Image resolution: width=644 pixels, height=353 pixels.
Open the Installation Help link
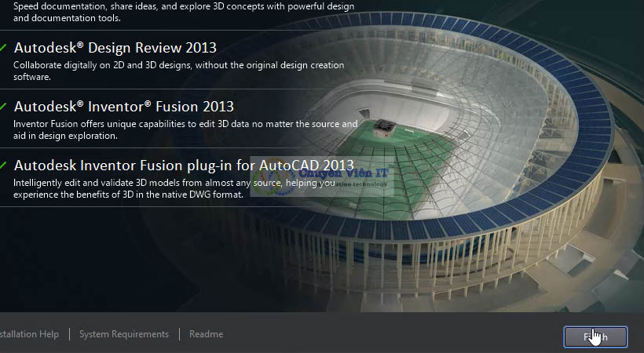pos(29,334)
